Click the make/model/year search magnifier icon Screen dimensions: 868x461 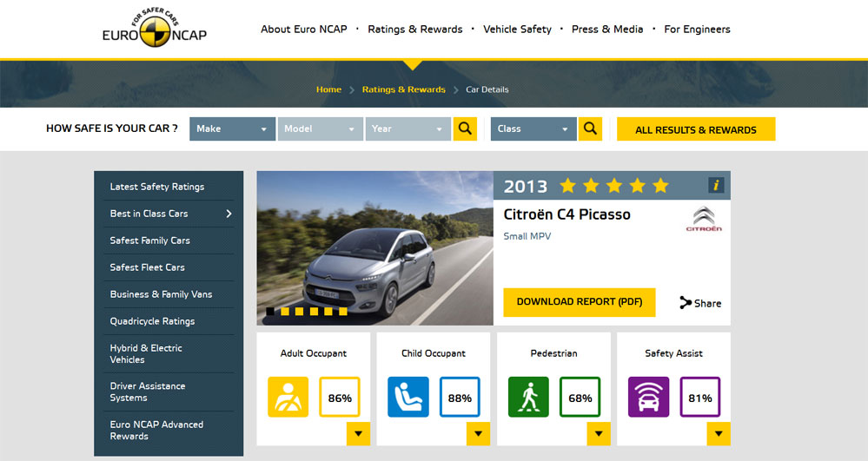click(465, 128)
